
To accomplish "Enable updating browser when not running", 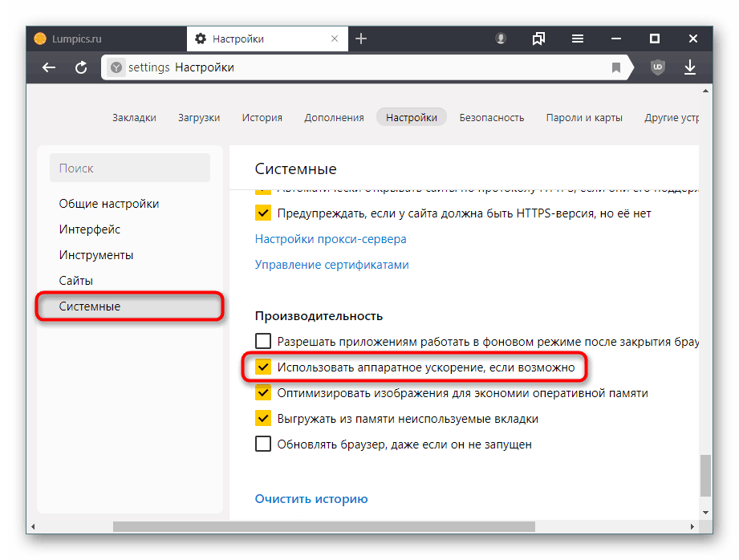I will tap(263, 444).
